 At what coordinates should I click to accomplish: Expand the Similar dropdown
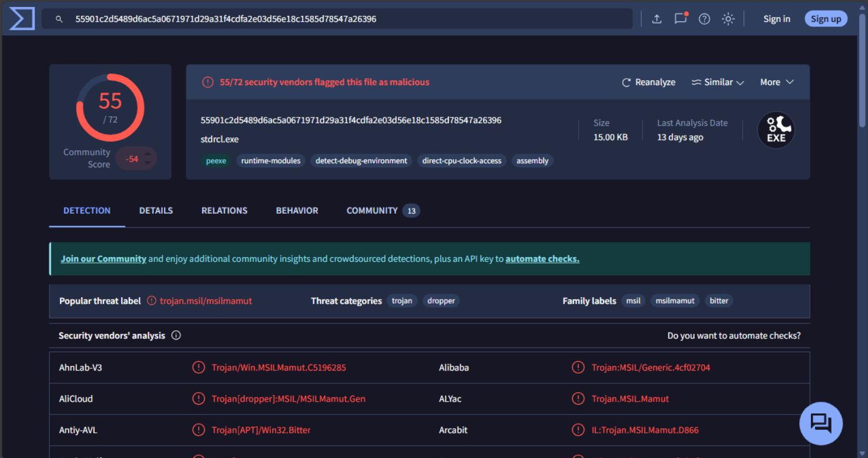pos(718,82)
